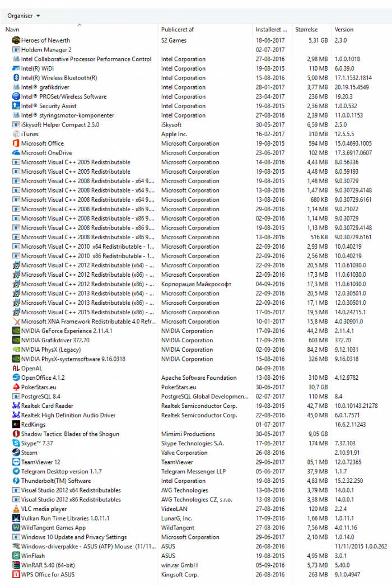Click the Microsoft OneDrive cloud icon
This screenshot has height=586, width=392.
pos(16,152)
